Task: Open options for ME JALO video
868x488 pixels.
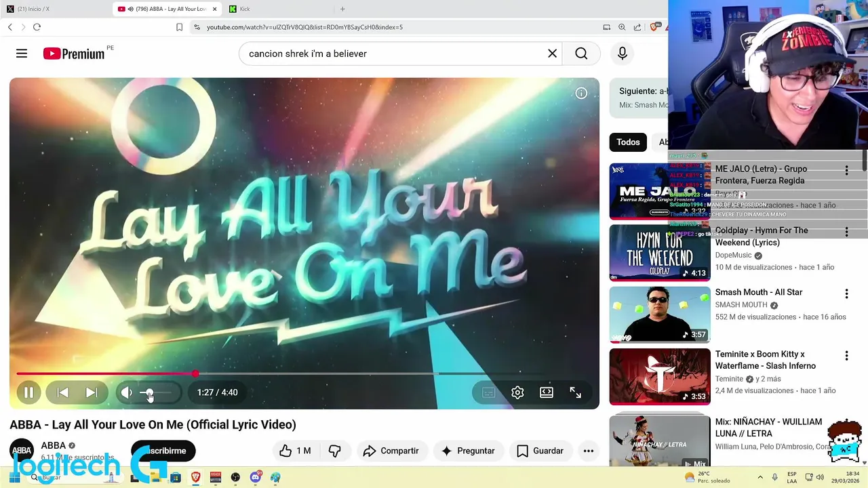Action: point(846,170)
